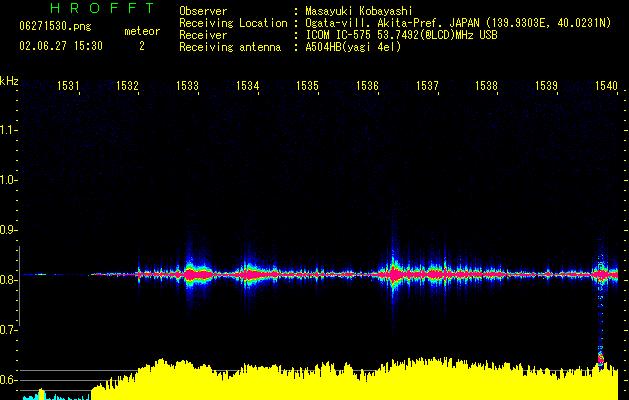Viewport: 629px width, 400px height.
Task: Click the ICOM IC-575 receiver text
Action: pyautogui.click(x=401, y=35)
